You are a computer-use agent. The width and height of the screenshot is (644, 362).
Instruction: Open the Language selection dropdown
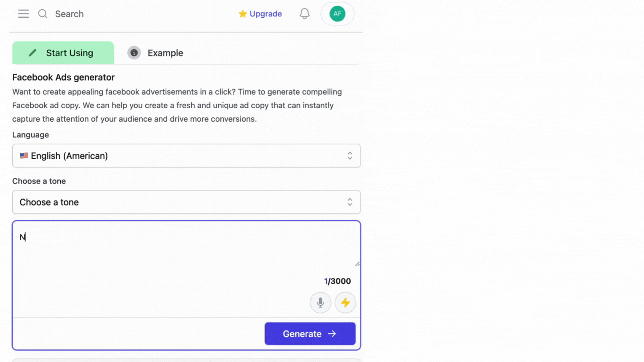pos(186,156)
